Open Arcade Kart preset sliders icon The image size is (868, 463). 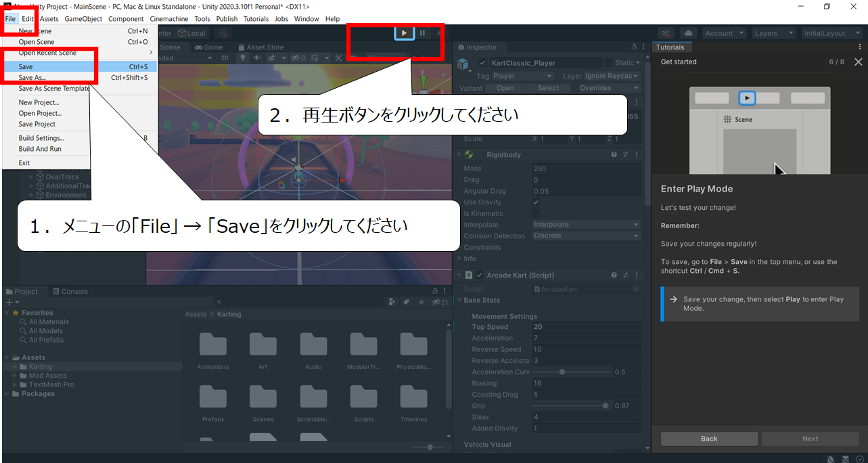click(x=626, y=275)
